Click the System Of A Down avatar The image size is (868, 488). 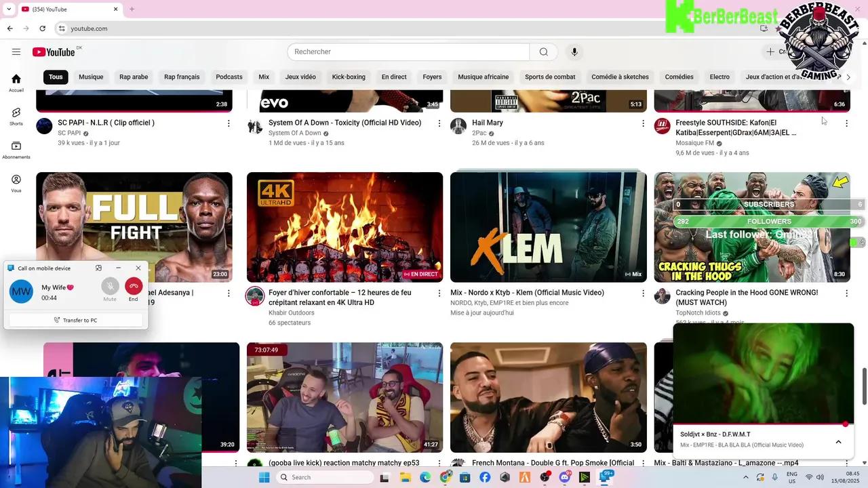pyautogui.click(x=255, y=126)
